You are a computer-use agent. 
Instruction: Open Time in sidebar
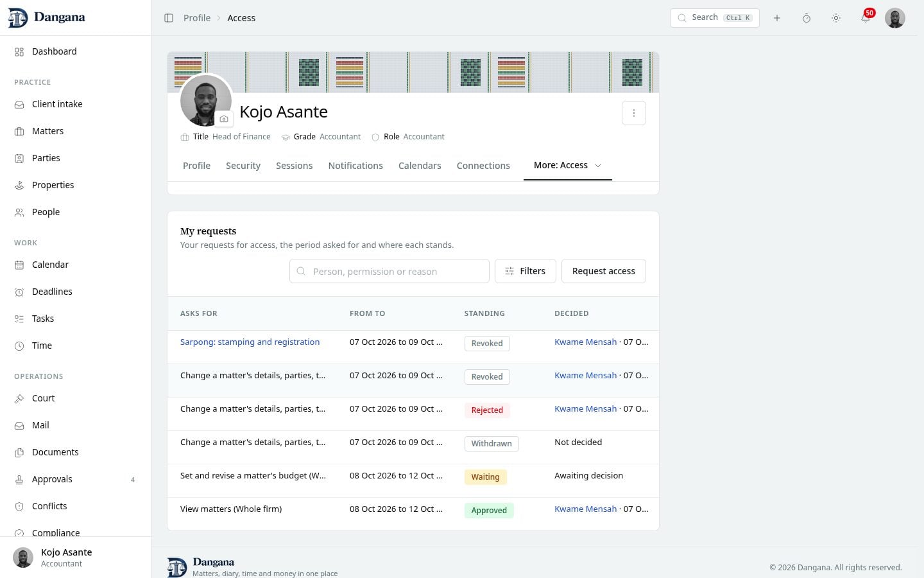pos(76,346)
